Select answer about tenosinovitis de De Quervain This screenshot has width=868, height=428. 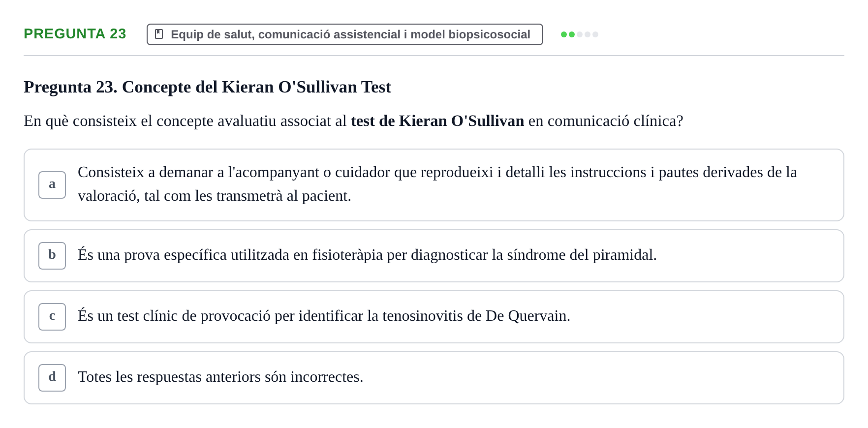point(434,317)
